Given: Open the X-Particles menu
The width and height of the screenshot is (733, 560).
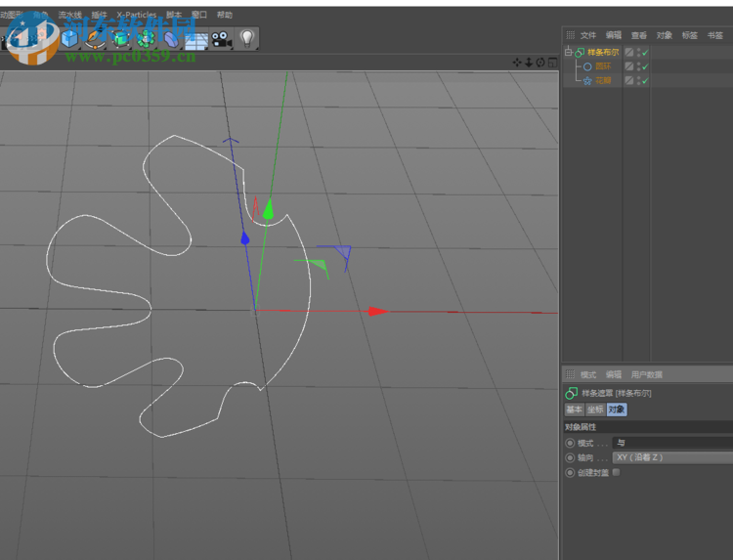Looking at the screenshot, I should pyautogui.click(x=137, y=15).
